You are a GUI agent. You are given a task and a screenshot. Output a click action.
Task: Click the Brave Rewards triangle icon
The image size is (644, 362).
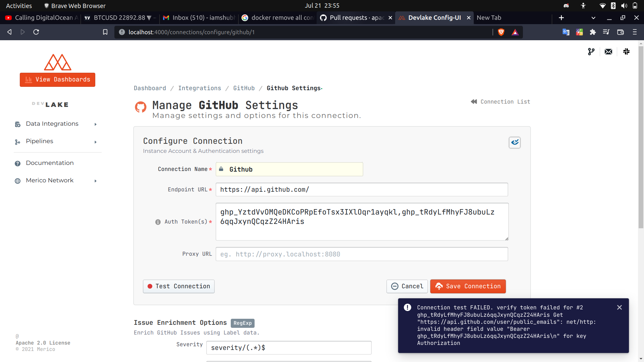coord(515,32)
